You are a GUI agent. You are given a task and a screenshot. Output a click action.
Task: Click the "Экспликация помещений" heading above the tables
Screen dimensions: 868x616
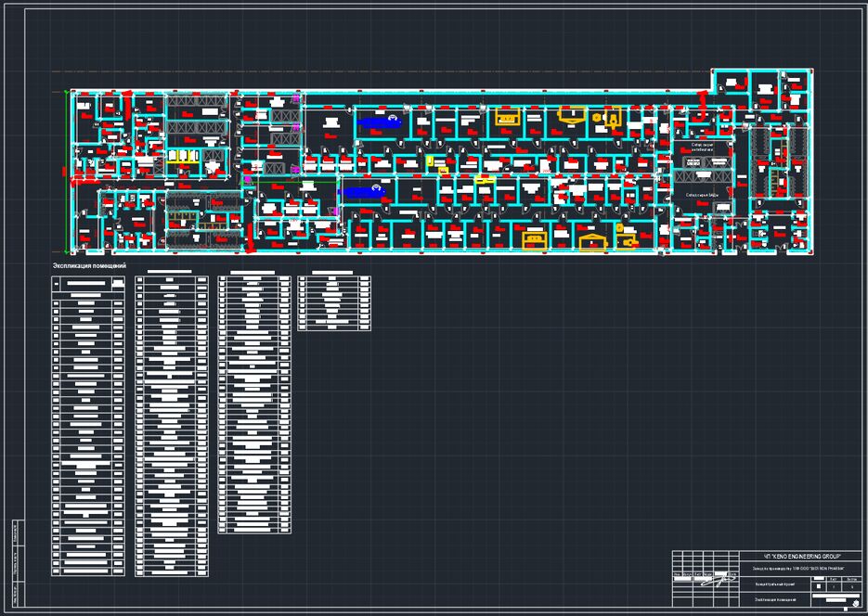tap(89, 266)
